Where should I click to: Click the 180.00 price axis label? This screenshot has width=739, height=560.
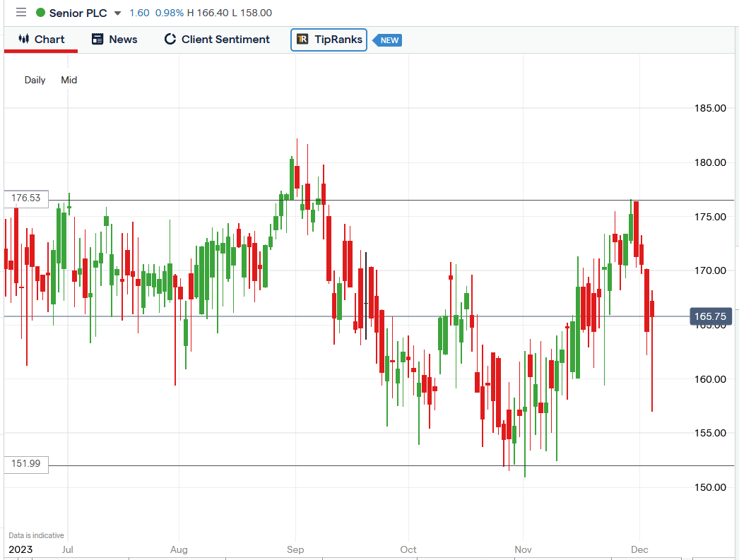pyautogui.click(x=710, y=163)
